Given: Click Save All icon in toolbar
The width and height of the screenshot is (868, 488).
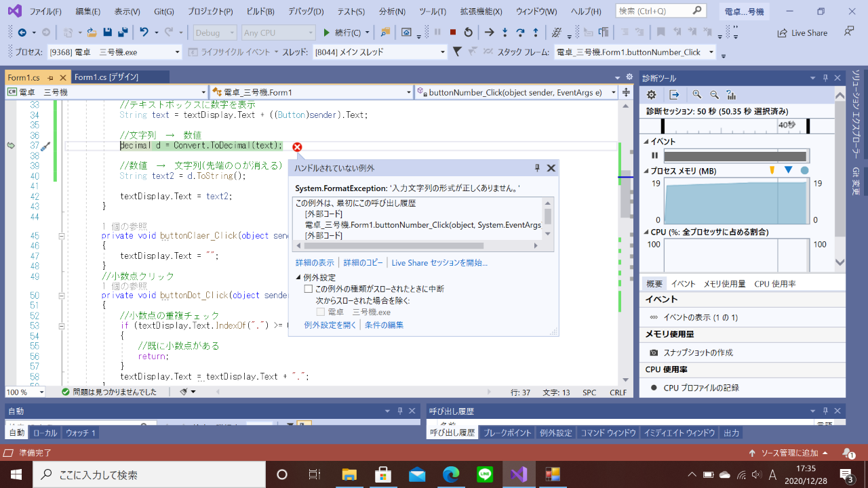Looking at the screenshot, I should click(123, 33).
